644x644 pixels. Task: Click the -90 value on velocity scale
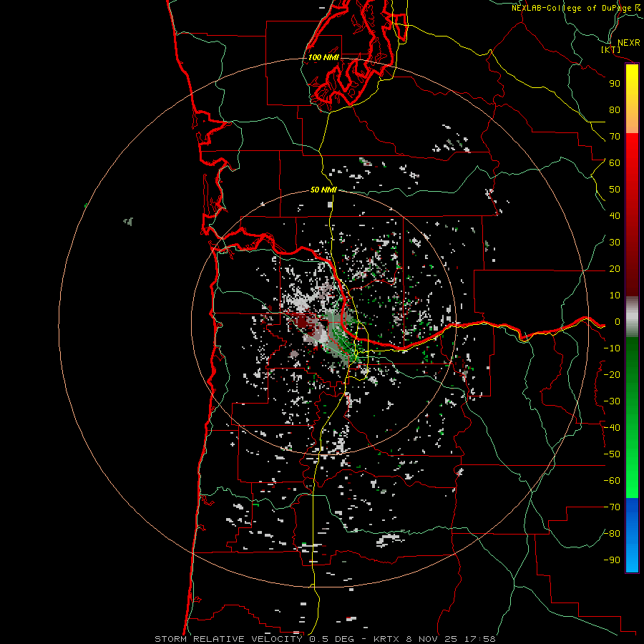[612, 560]
